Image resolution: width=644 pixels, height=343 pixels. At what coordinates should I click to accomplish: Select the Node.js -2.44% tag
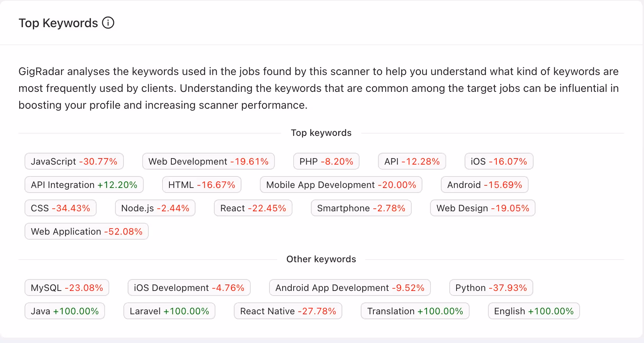pyautogui.click(x=155, y=208)
